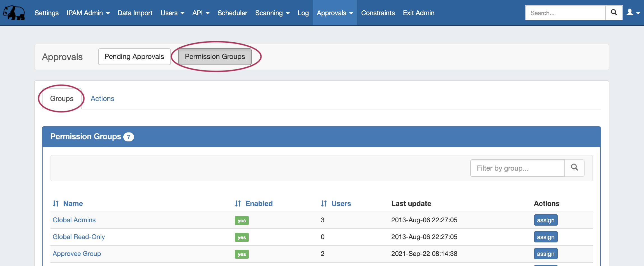Image resolution: width=644 pixels, height=266 pixels.
Task: Open the Approvals navbar dropdown
Action: (335, 13)
